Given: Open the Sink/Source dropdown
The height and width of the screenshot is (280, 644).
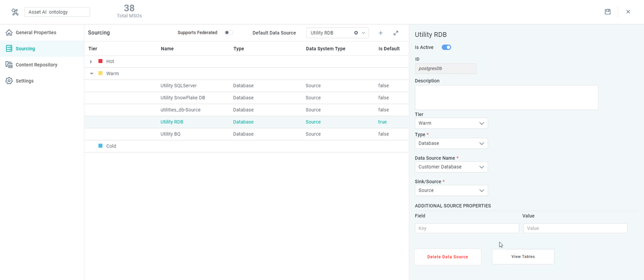Looking at the screenshot, I should [451, 191].
